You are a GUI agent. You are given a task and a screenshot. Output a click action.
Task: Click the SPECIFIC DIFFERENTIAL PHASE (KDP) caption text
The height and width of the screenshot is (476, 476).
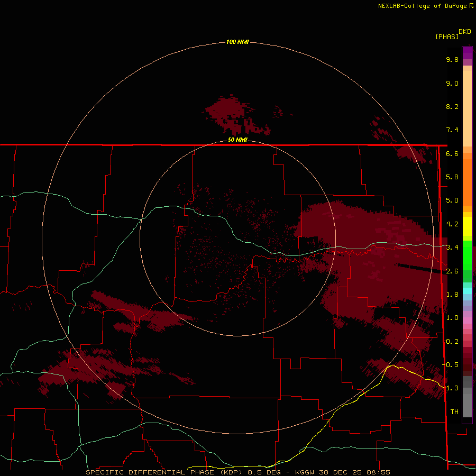tap(164, 472)
